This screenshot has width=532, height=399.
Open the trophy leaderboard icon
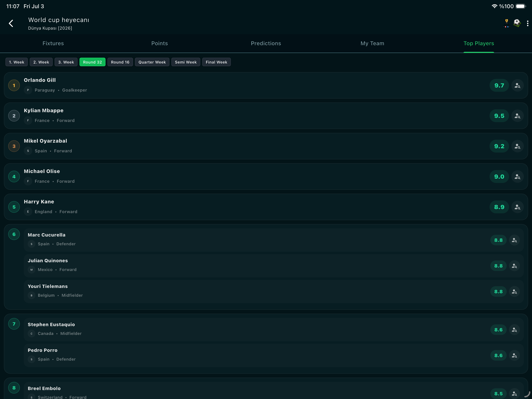[x=506, y=23]
